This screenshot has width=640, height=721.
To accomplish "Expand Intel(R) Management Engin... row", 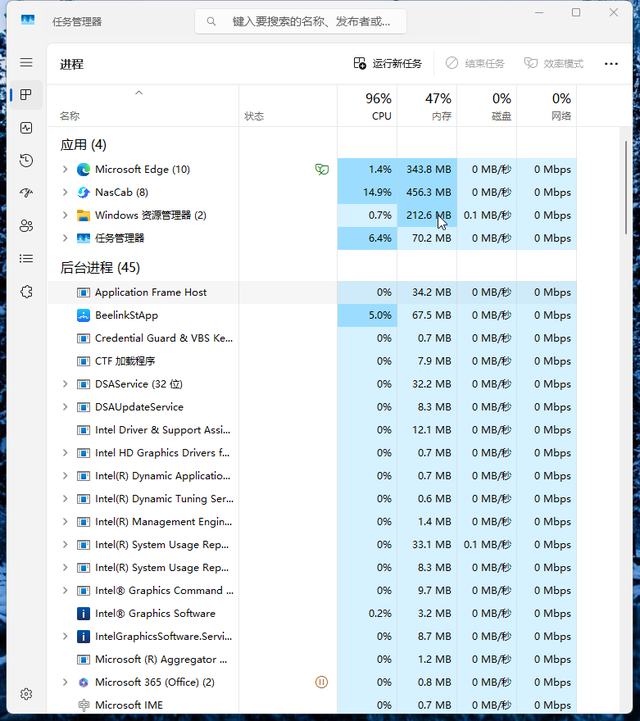I will click(65, 521).
